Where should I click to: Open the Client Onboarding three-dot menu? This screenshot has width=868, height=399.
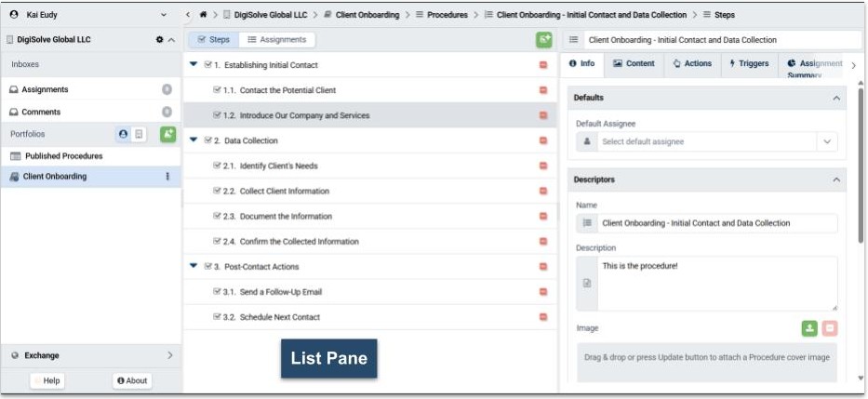(167, 177)
